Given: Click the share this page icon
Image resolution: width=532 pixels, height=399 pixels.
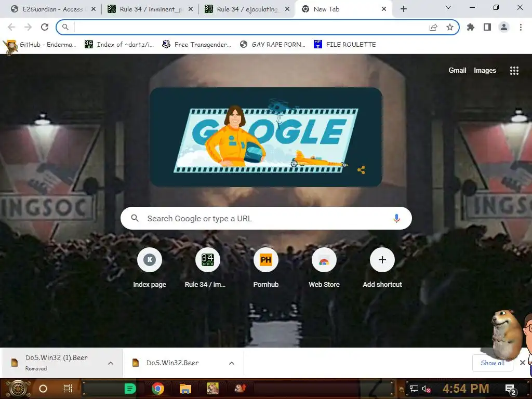Looking at the screenshot, I should click(x=433, y=28).
